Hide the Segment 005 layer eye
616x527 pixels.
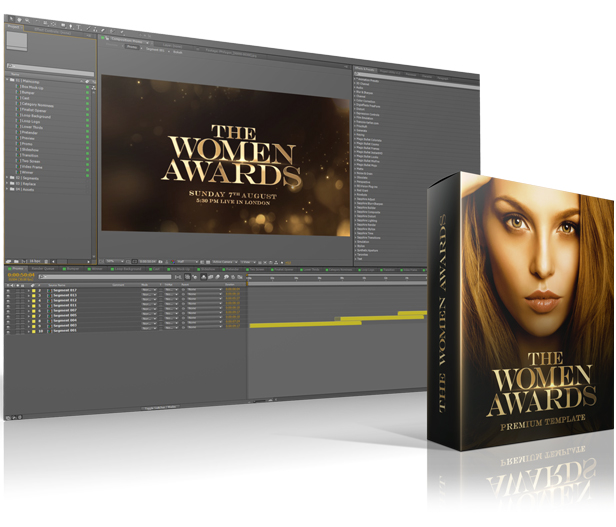8,316
